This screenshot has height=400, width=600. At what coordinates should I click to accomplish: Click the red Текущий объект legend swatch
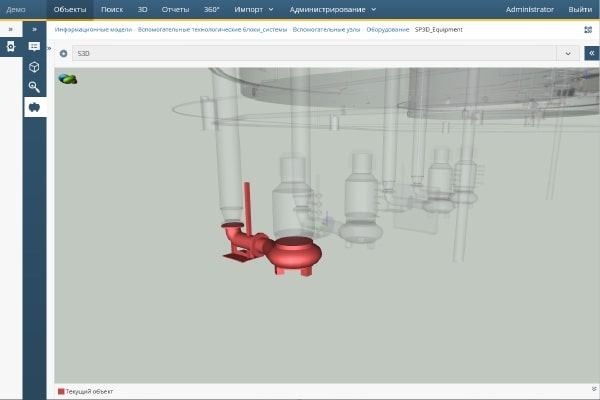pyautogui.click(x=61, y=391)
